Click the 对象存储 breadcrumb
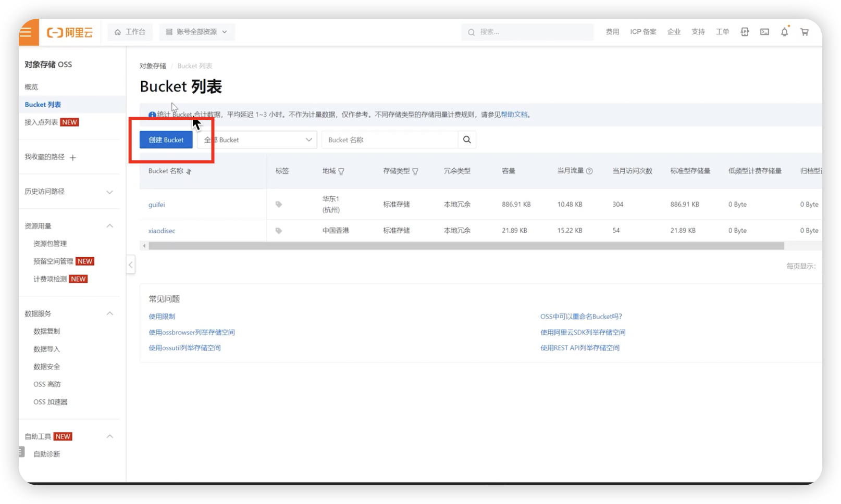The image size is (841, 504). point(153,66)
